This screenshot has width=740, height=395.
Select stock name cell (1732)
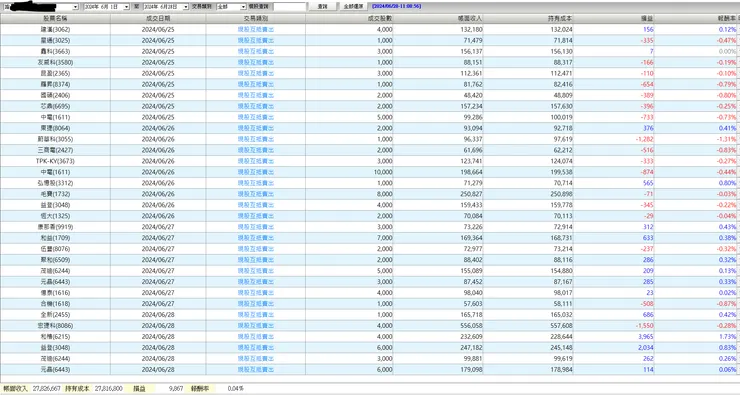55,194
